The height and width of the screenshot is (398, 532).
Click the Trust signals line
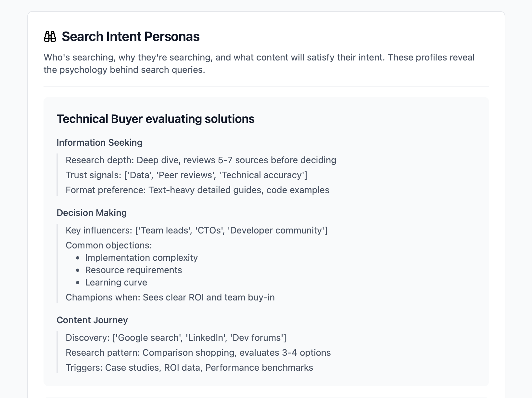point(186,175)
